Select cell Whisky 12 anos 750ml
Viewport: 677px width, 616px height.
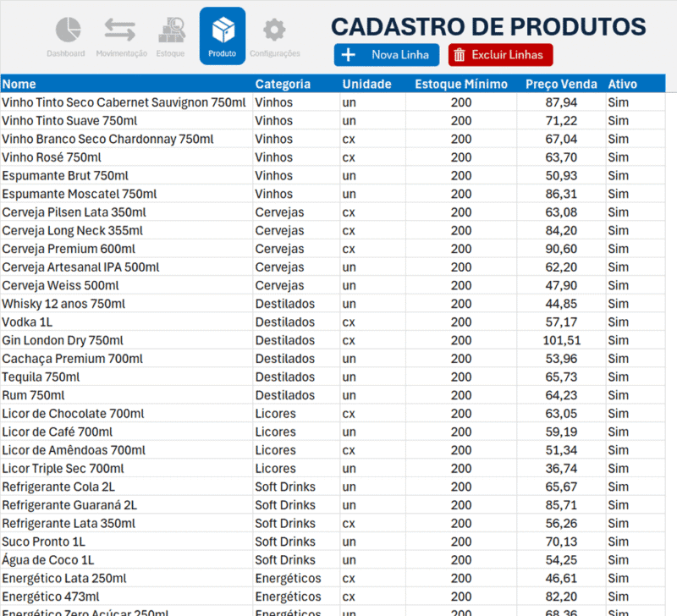pos(126,304)
